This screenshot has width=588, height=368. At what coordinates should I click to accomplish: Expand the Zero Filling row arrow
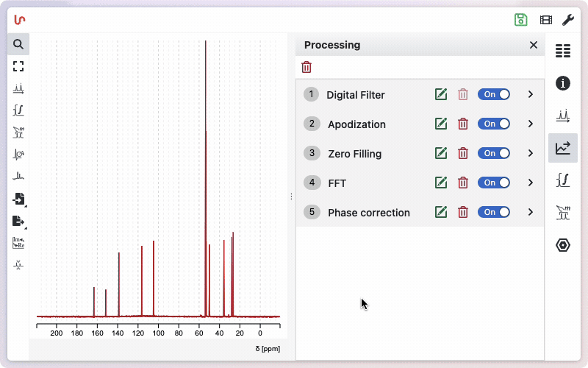[x=531, y=153]
